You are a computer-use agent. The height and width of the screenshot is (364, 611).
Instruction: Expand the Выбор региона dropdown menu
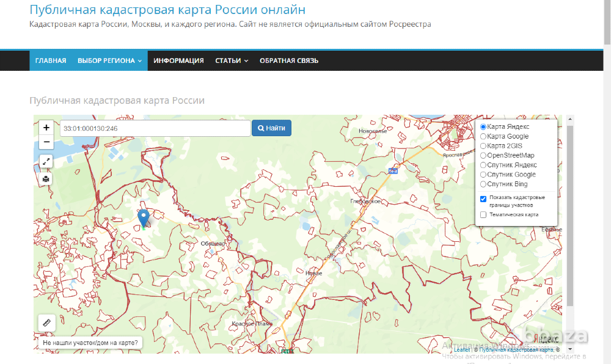pyautogui.click(x=109, y=60)
